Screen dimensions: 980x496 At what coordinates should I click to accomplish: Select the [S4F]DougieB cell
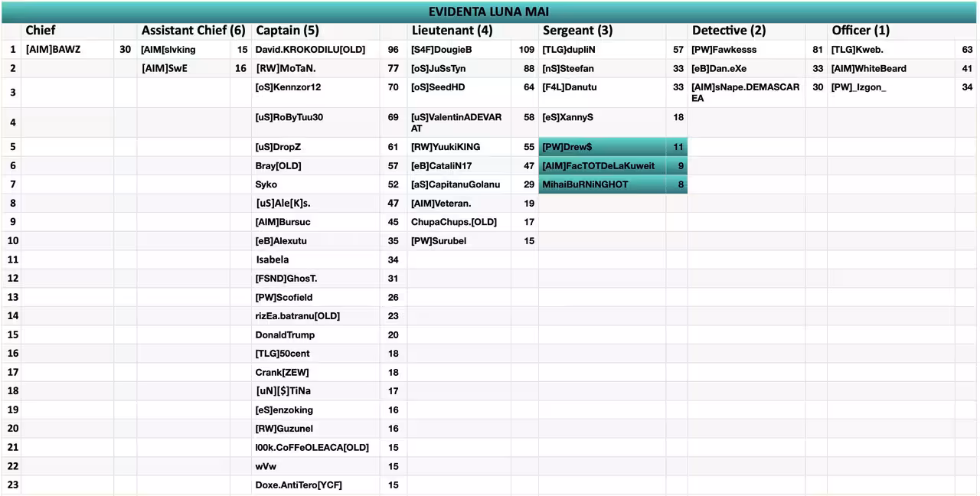point(459,50)
